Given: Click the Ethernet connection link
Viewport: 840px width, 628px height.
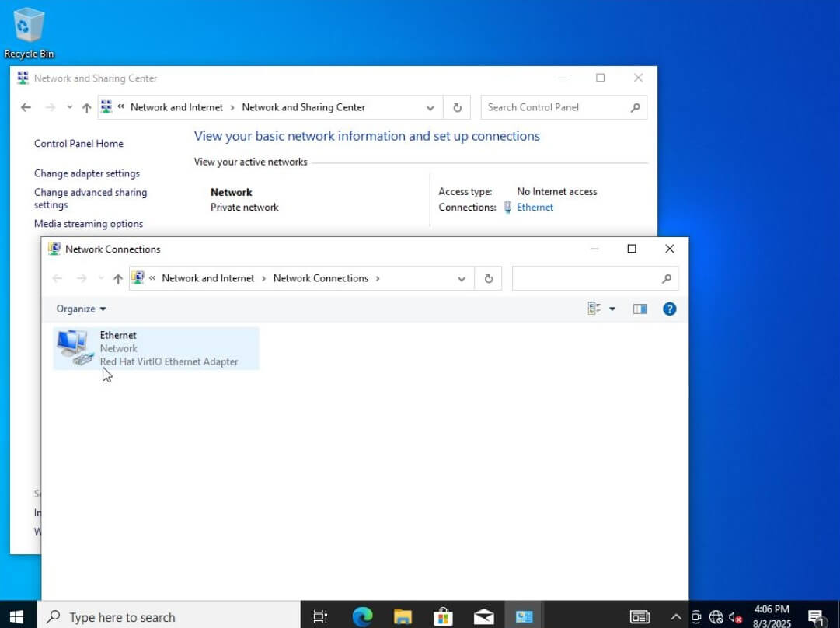Looking at the screenshot, I should pyautogui.click(x=535, y=208).
